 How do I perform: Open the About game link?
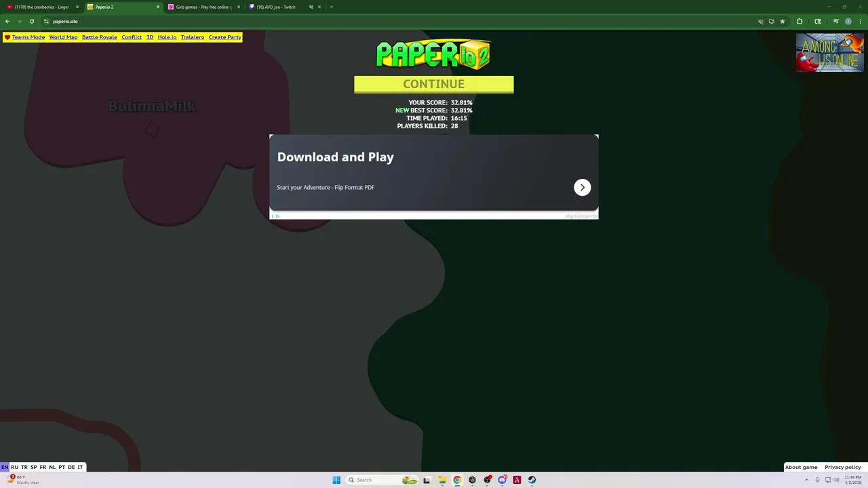tap(801, 468)
